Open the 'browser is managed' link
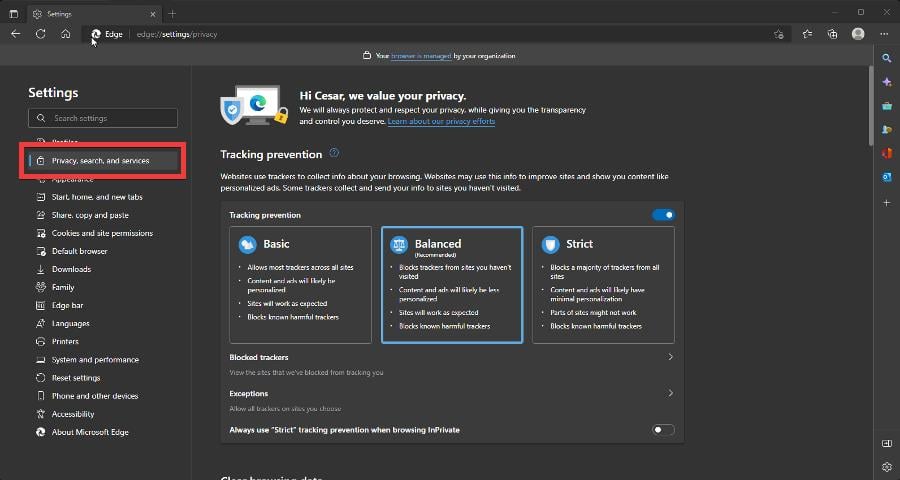This screenshot has width=900, height=480. click(x=421, y=56)
